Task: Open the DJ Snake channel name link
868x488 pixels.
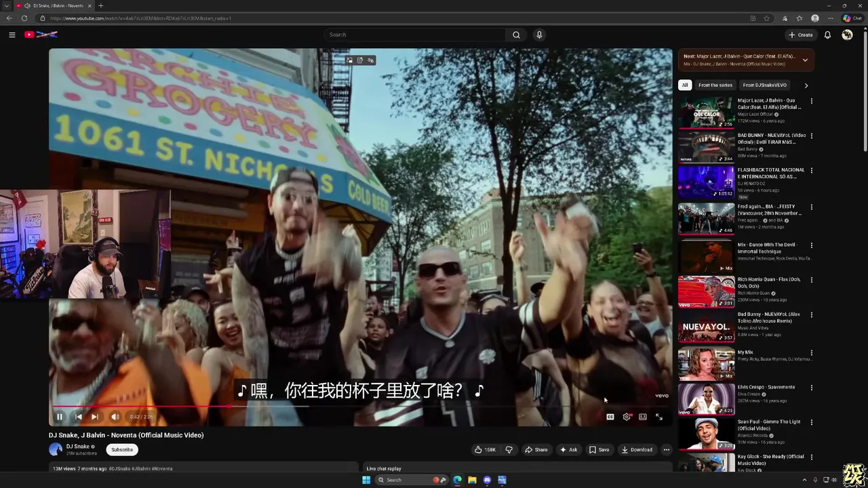Action: coord(78,447)
